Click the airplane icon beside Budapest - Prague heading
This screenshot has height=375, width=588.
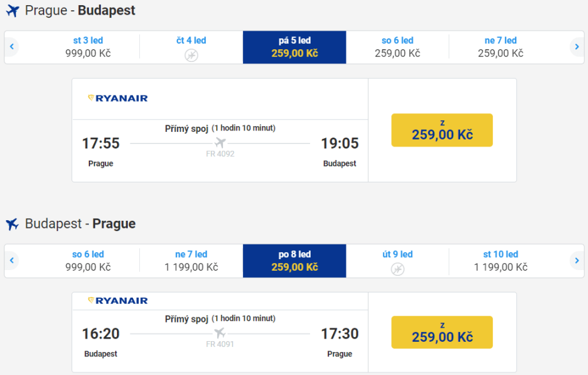(x=13, y=224)
